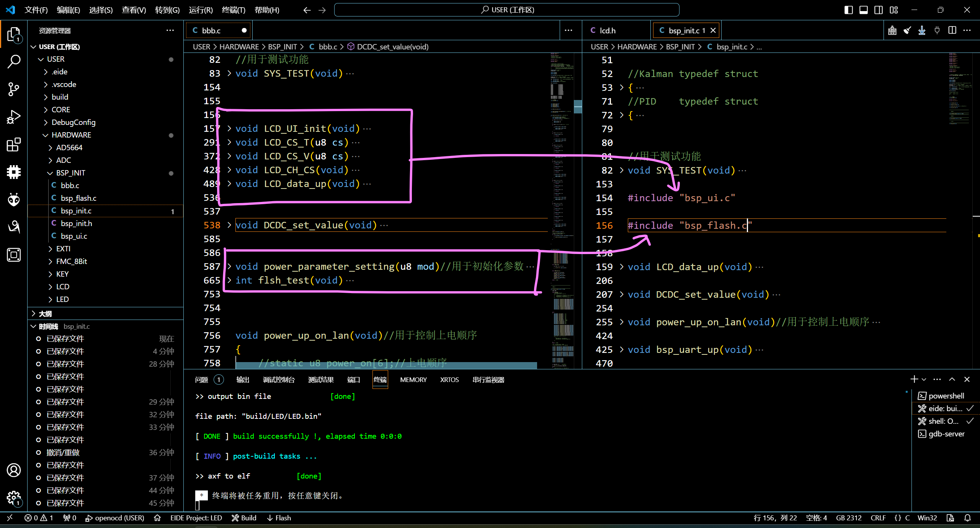Open the 终端(T) menu

[234, 10]
